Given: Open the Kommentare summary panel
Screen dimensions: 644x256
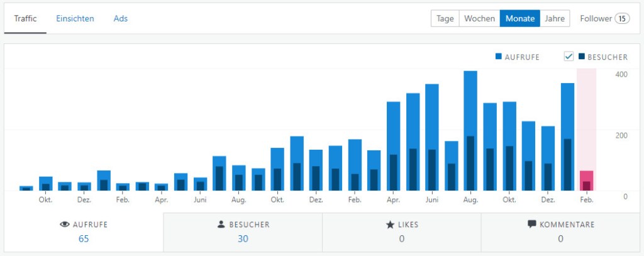Looking at the screenshot, I should [x=560, y=231].
